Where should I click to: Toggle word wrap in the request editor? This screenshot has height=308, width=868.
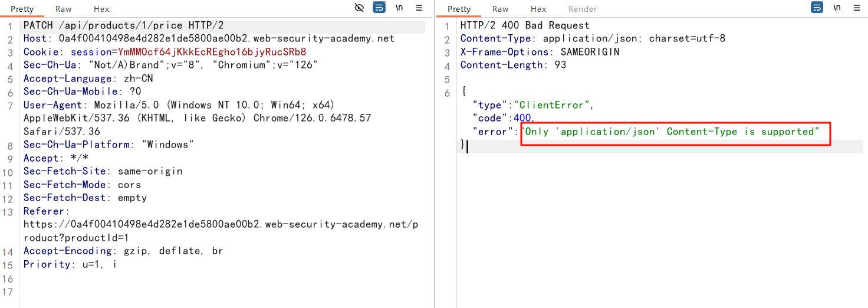click(x=379, y=8)
